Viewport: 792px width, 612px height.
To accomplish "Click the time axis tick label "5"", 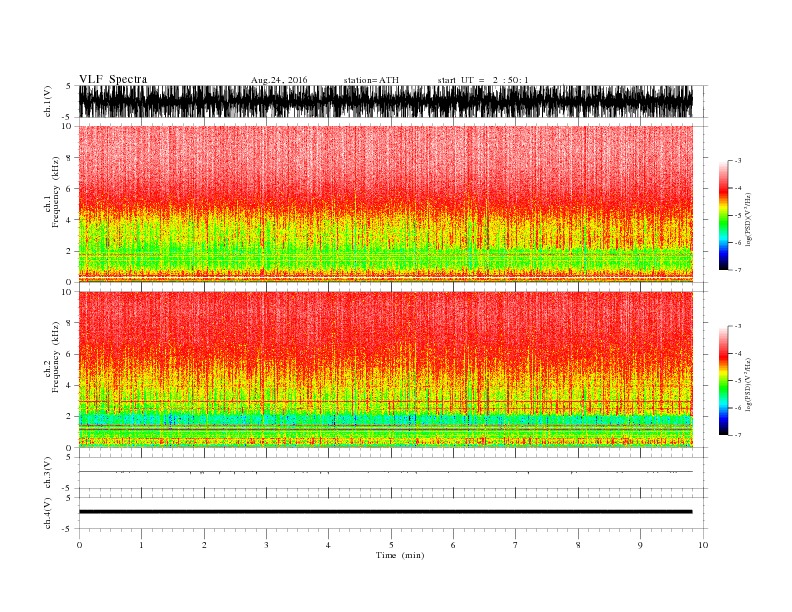I will [x=391, y=545].
